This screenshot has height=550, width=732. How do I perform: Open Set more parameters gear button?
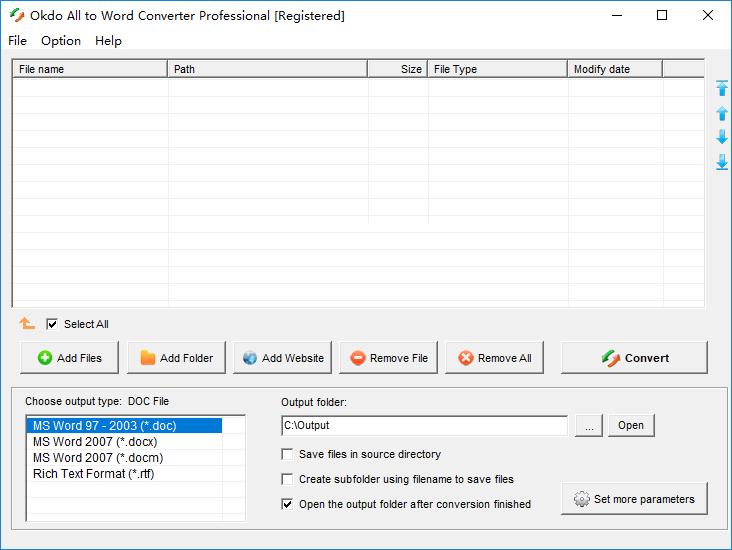point(634,499)
